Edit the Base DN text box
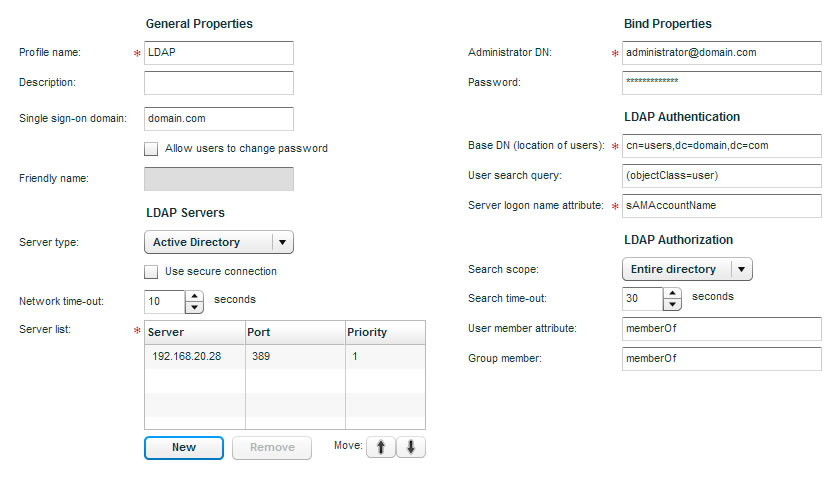This screenshot has width=838, height=478. point(722,146)
